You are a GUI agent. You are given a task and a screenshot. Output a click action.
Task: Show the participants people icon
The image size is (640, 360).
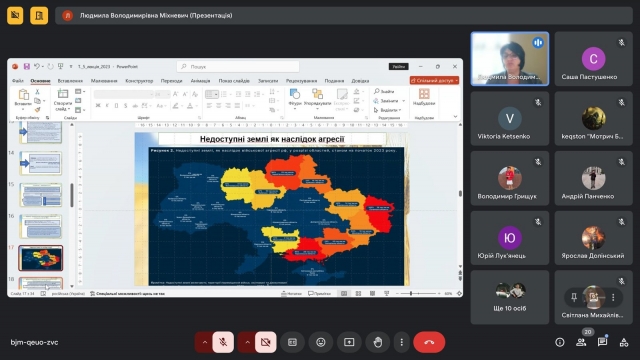tap(581, 342)
